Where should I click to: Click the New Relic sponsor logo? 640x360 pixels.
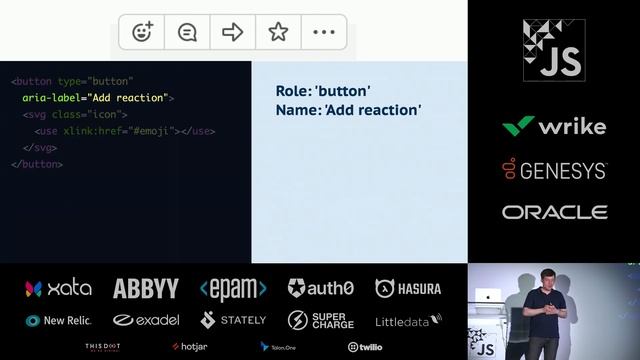[58, 320]
